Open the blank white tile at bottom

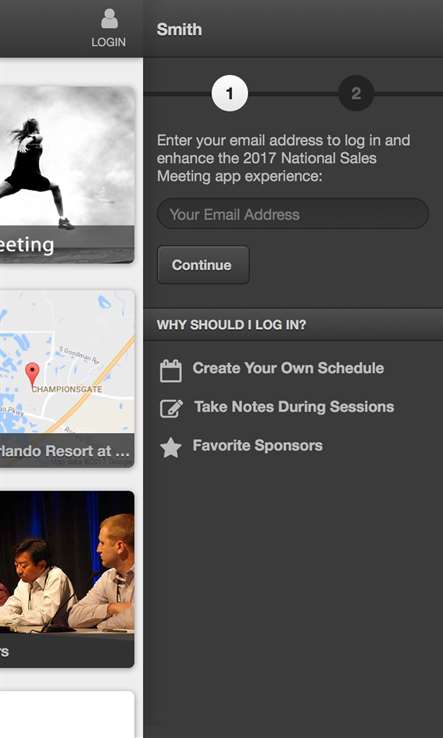[67, 714]
